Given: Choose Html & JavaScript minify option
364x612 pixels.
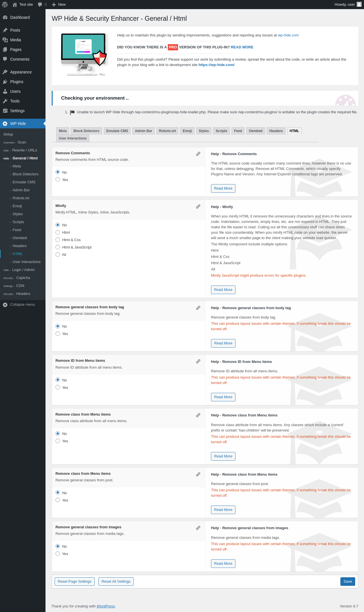Looking at the screenshot, I should [x=58, y=247].
